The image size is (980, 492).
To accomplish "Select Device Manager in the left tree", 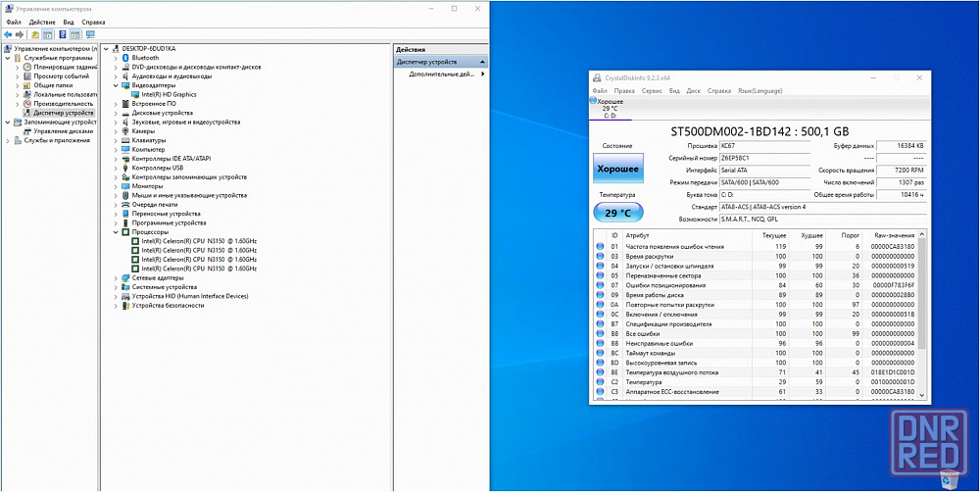I will (x=64, y=113).
